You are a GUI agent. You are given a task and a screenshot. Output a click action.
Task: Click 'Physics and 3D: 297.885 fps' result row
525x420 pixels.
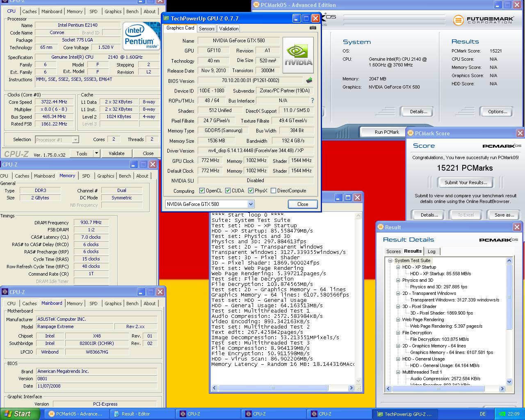click(439, 287)
